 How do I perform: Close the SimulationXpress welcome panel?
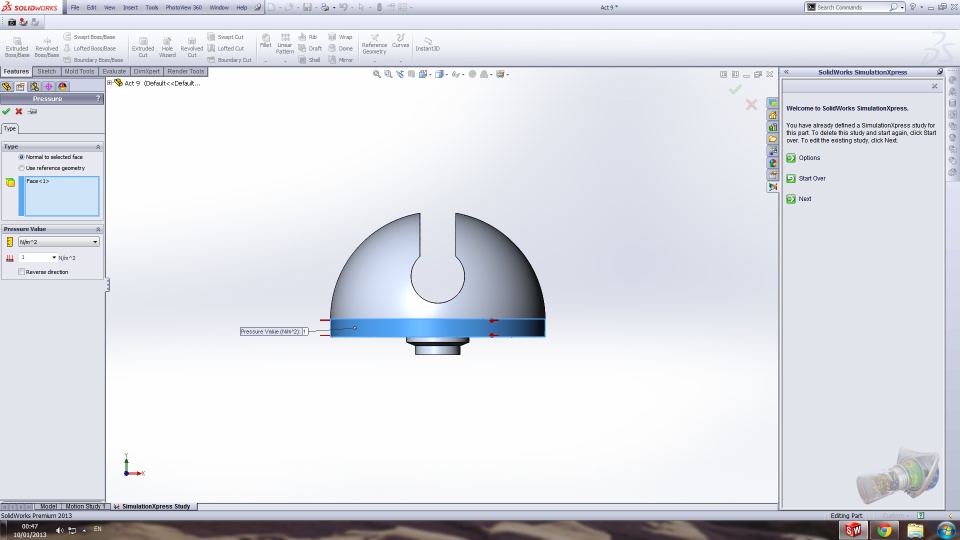pyautogui.click(x=934, y=86)
